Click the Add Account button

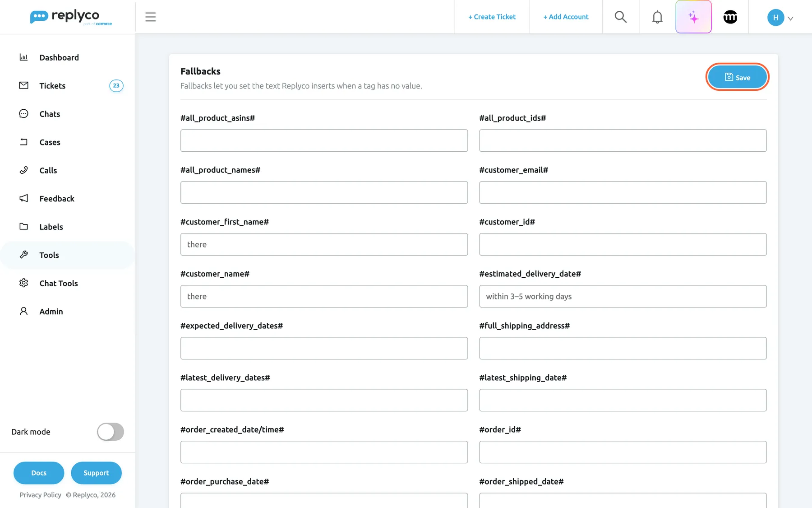[x=566, y=17]
